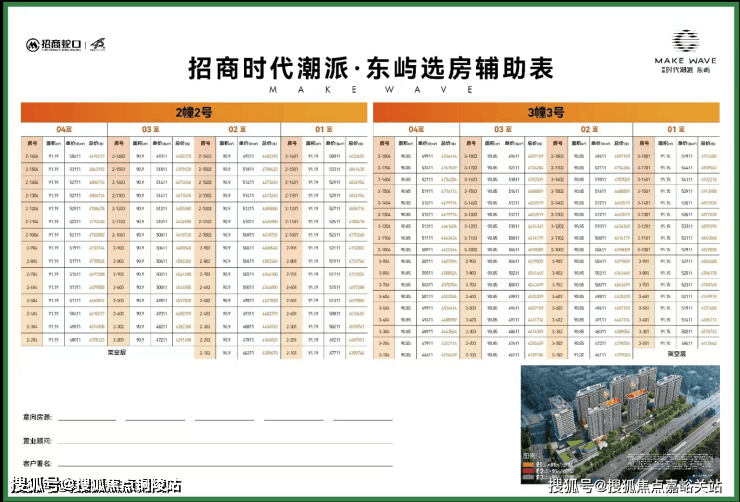Click the 架空层 label under 2幢2号
The width and height of the screenshot is (740, 502).
point(116,352)
